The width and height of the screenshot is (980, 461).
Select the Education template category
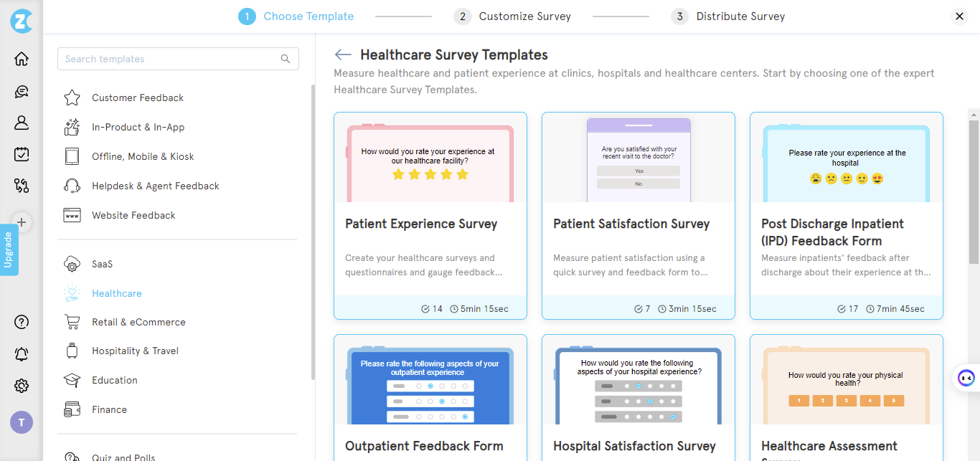tap(115, 380)
